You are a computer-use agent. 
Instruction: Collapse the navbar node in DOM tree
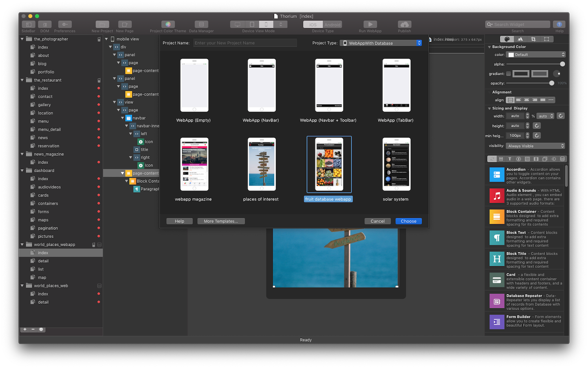point(122,118)
